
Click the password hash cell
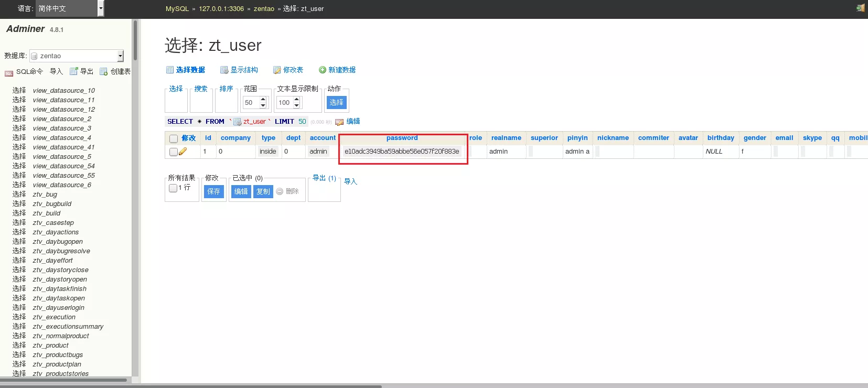click(x=402, y=152)
